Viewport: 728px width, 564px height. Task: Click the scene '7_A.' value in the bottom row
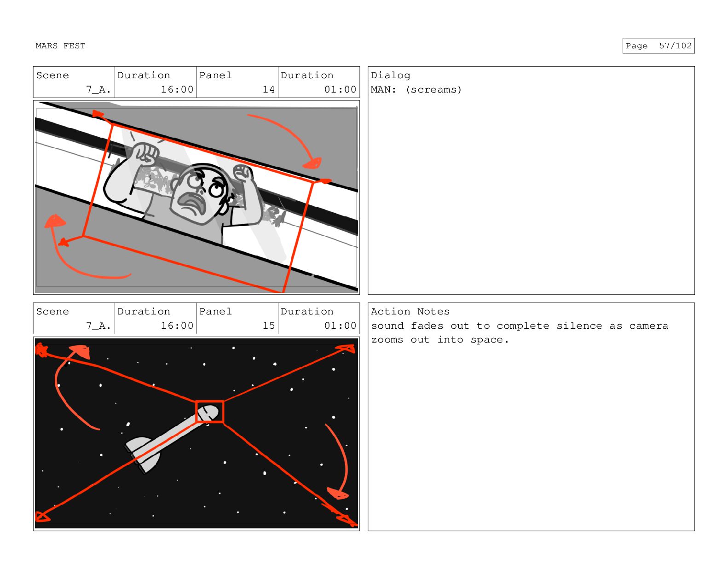coord(98,326)
